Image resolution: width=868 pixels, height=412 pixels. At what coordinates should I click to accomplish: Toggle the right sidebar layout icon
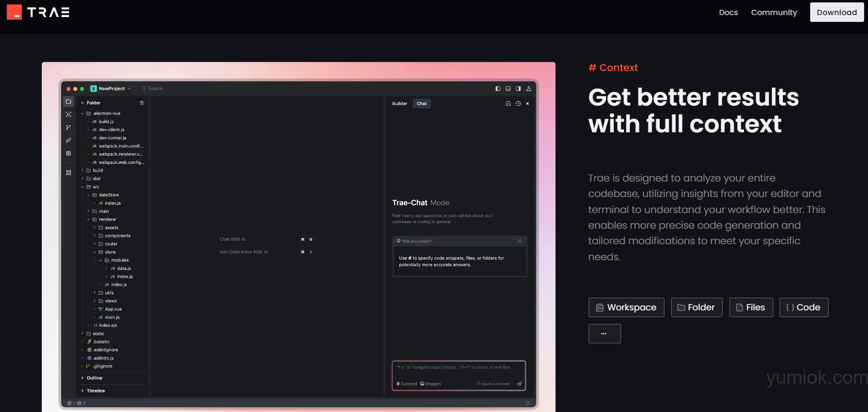pyautogui.click(x=518, y=89)
